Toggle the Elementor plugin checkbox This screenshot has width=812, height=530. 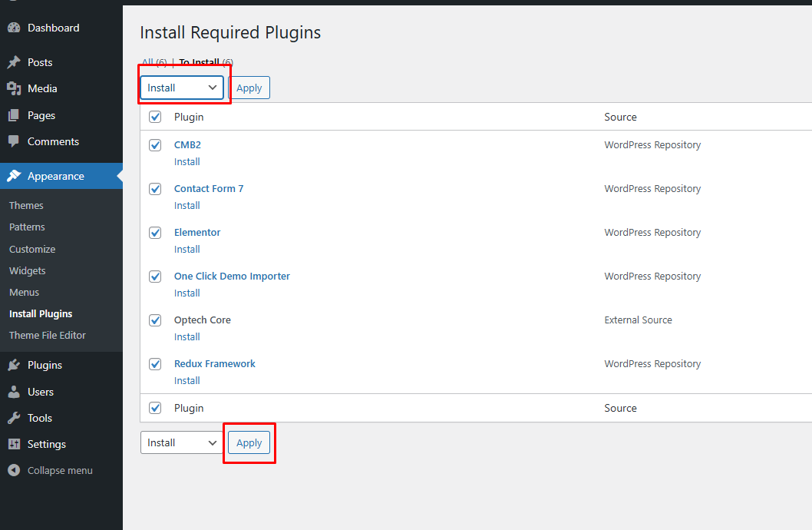tap(155, 233)
